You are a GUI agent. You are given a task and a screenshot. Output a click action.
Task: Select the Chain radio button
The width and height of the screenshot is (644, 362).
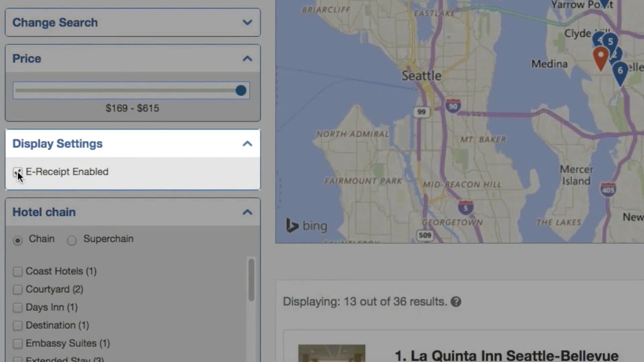click(18, 240)
